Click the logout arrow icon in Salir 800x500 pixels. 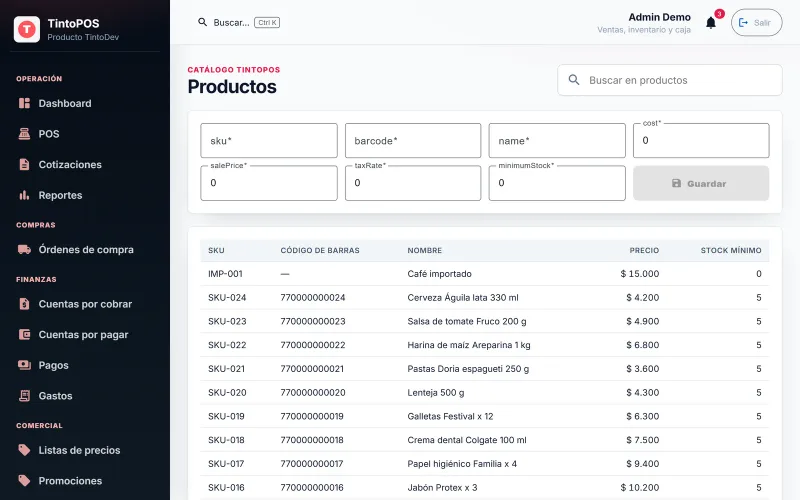point(743,22)
